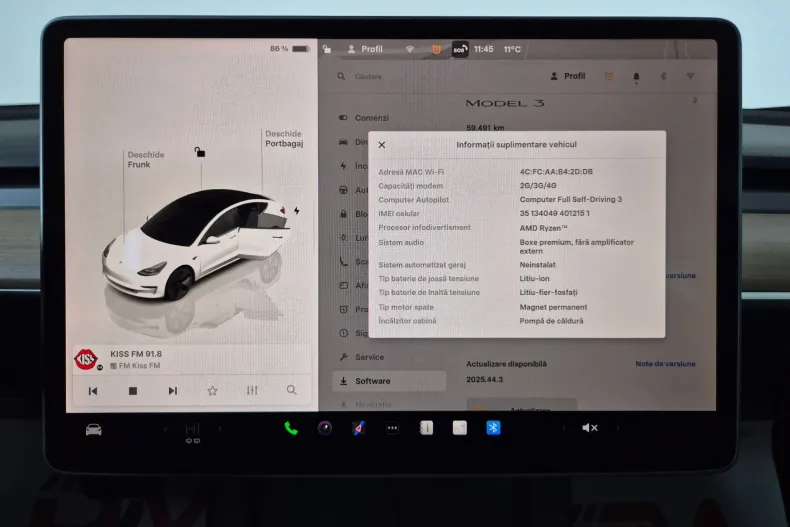This screenshot has width=790, height=527.
Task: Open climate controls via HI temperature display
Action: [192, 431]
